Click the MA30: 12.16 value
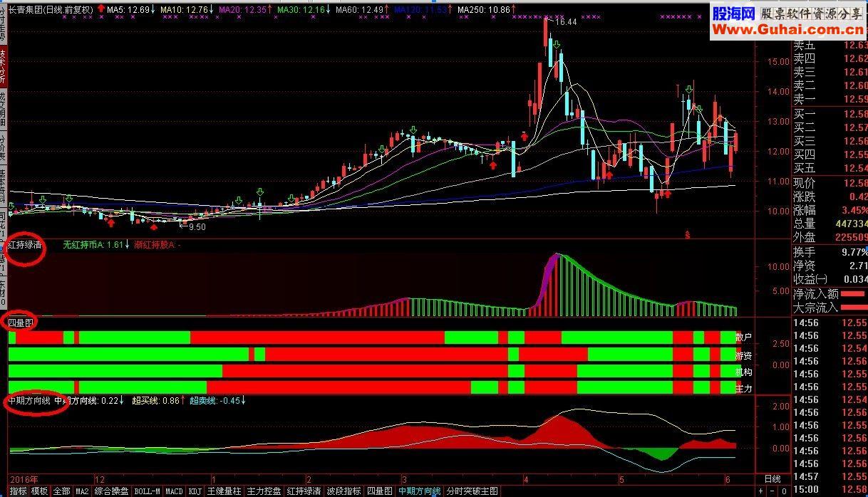Viewport: 868px width, 497px height. (301, 10)
